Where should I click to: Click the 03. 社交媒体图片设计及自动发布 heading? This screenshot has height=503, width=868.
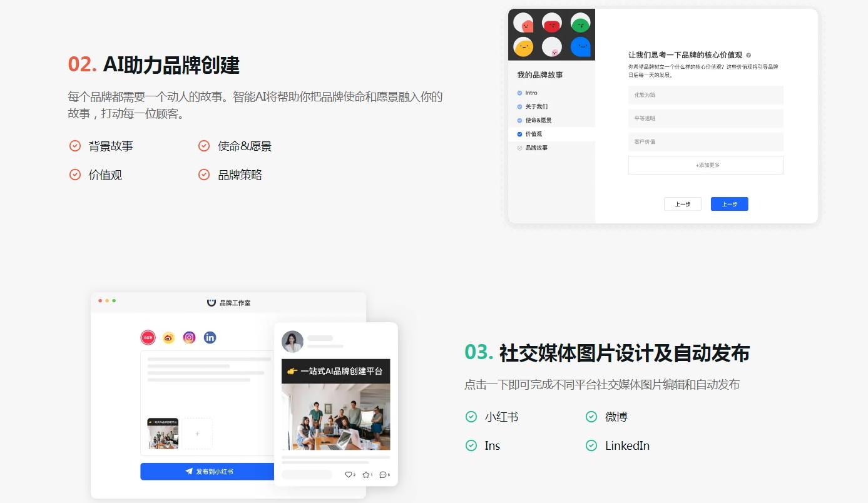(x=607, y=353)
